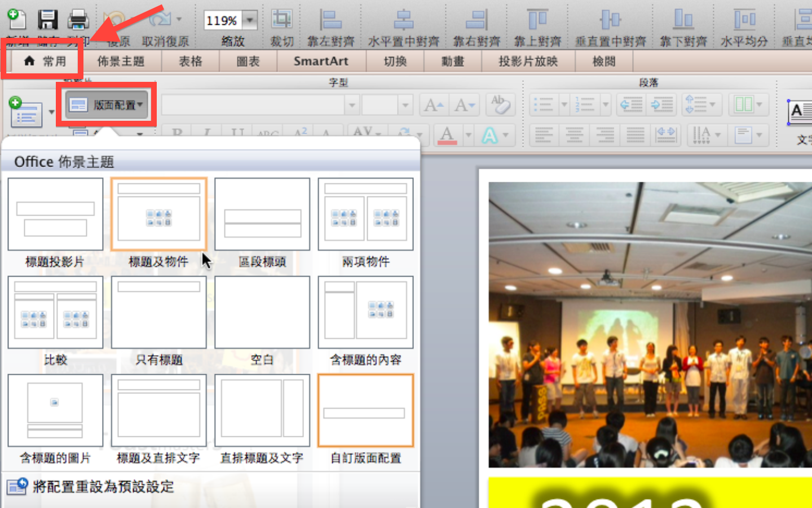Open the 佈景主題 tab
This screenshot has width=812, height=508.
click(121, 61)
